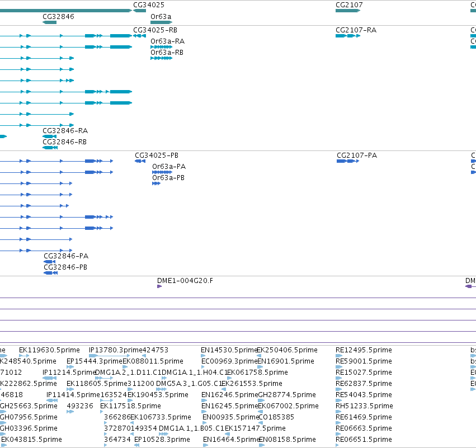Select the Or63a-PB protein label
The image size is (476, 448).
point(168,178)
